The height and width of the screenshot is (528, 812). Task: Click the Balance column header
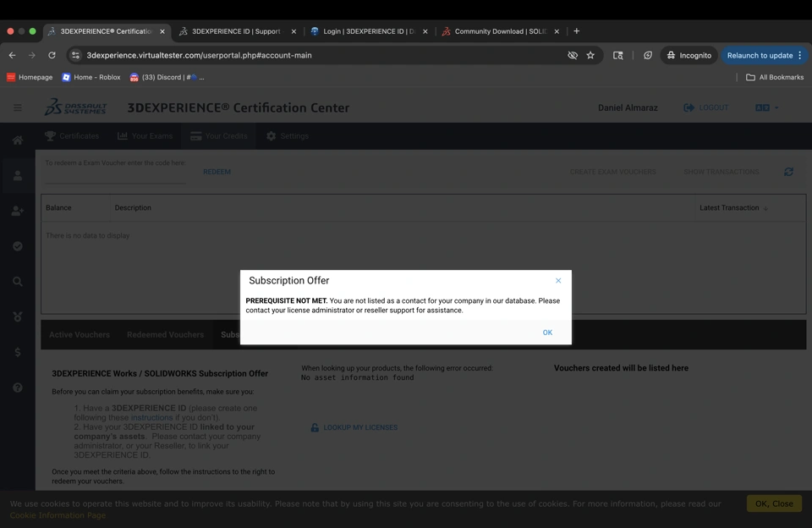click(x=58, y=208)
